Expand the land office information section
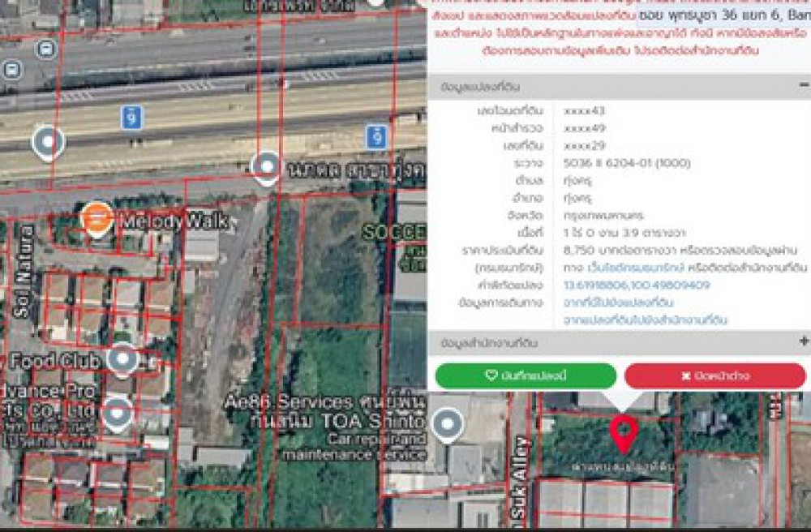This screenshot has width=811, height=532. tap(803, 342)
